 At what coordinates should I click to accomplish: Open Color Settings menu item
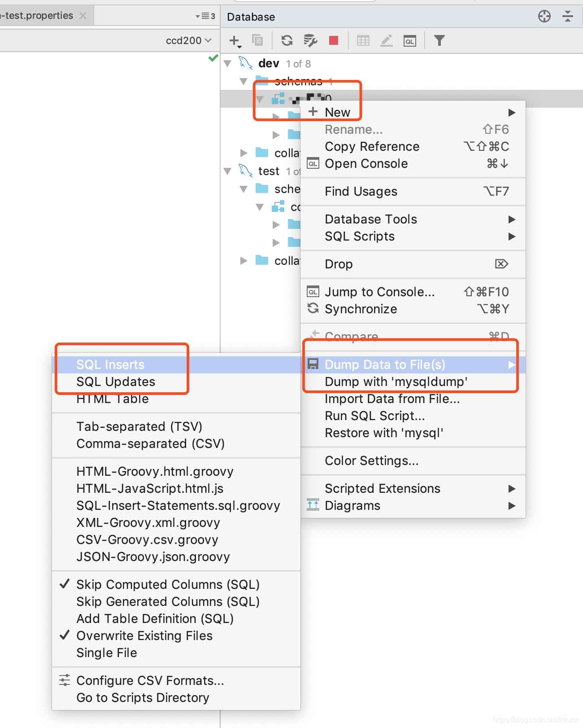(413, 460)
